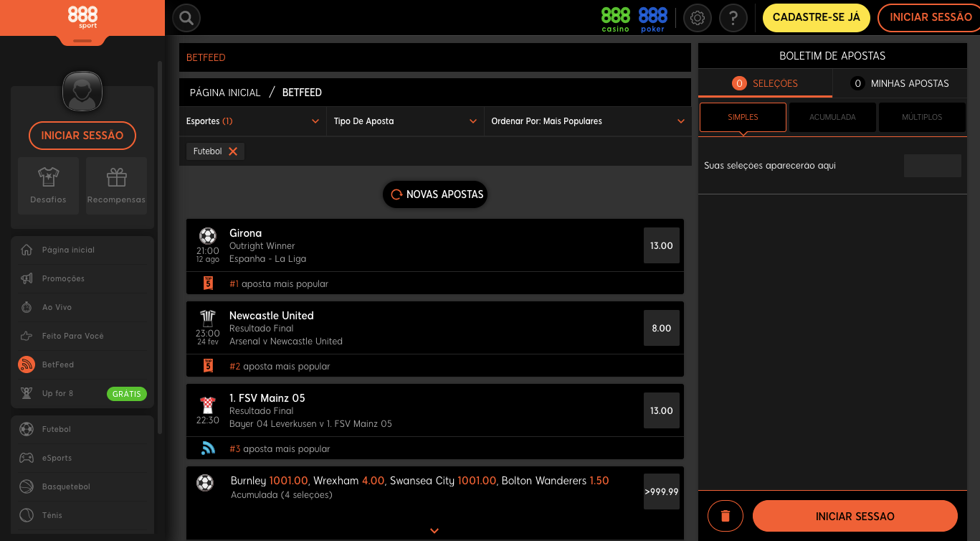Click Newcastle United jersey icon

(x=207, y=319)
